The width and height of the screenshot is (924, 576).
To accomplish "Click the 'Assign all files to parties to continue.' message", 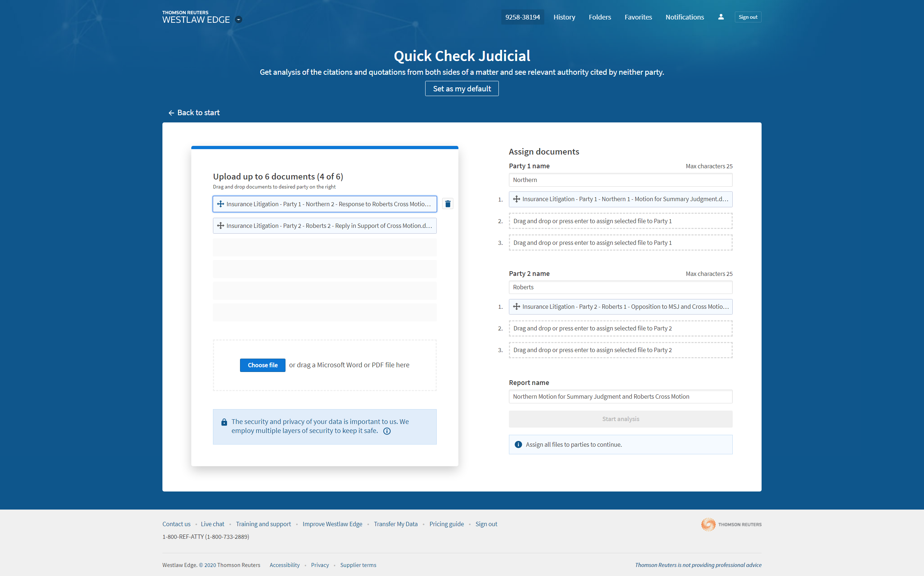I will point(574,445).
